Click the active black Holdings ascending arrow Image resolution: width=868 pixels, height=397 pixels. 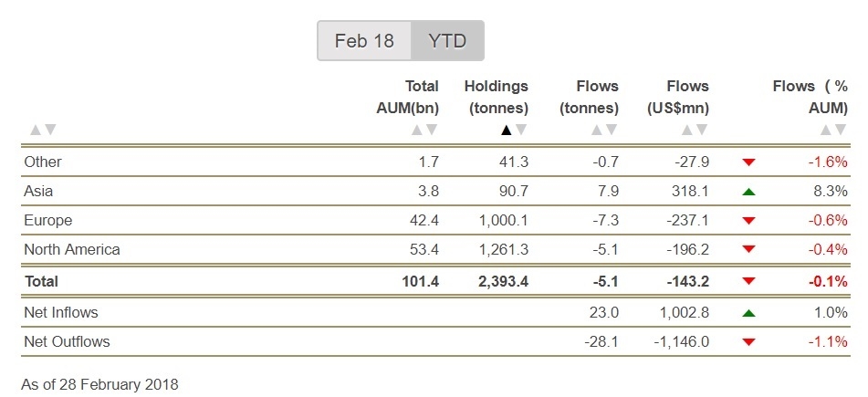click(x=507, y=130)
